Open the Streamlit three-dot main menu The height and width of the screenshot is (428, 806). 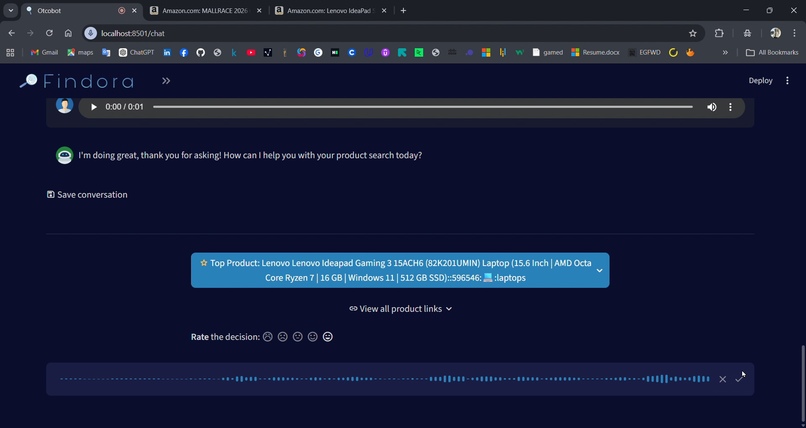tap(787, 81)
